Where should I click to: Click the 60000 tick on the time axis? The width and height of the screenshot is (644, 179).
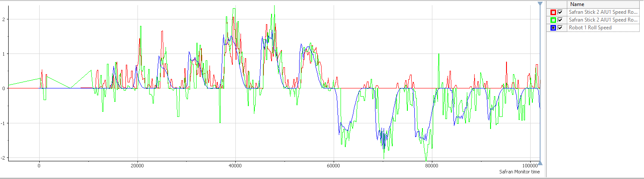[x=333, y=165]
